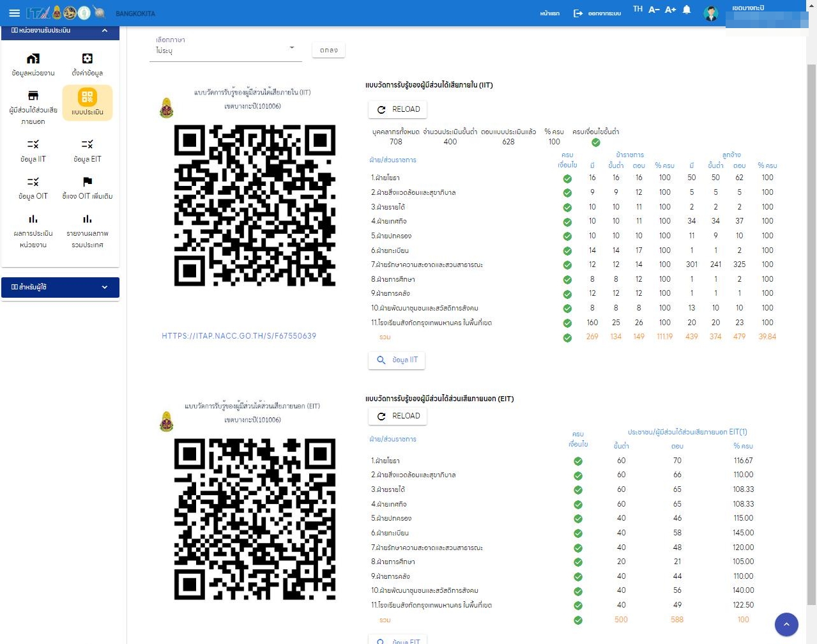Click the A- decrease font size icon
Image resolution: width=817 pixels, height=644 pixels.
tap(653, 10)
